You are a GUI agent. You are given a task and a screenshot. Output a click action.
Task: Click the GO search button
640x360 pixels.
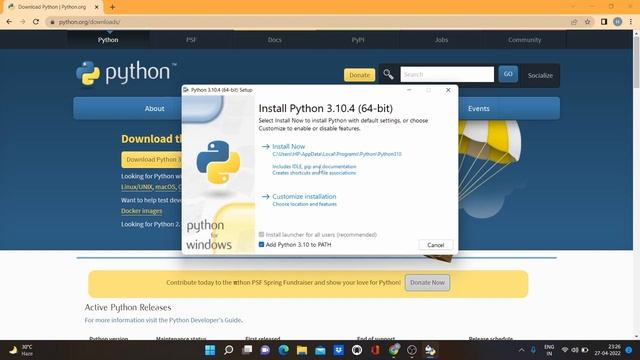click(x=508, y=74)
